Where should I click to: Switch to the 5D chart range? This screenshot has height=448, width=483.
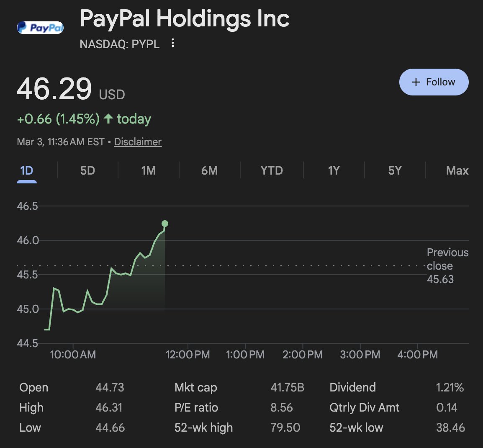tap(87, 170)
